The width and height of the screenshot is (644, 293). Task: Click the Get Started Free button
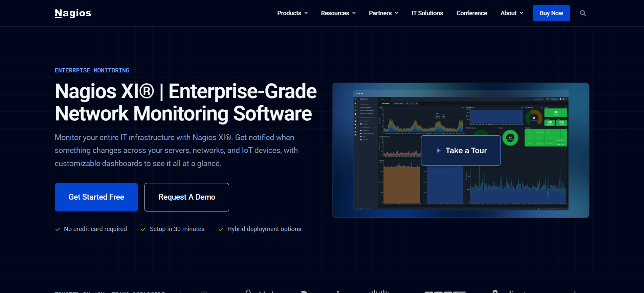click(x=96, y=197)
